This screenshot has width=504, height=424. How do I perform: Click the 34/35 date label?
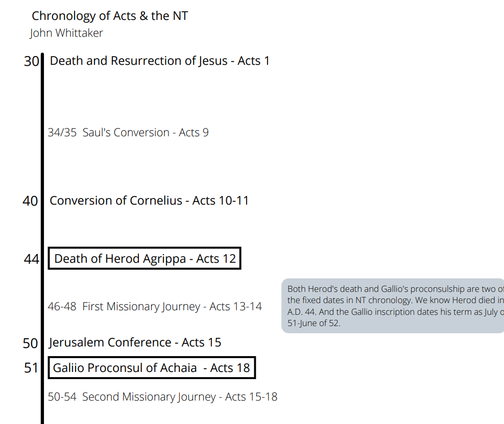(x=62, y=133)
